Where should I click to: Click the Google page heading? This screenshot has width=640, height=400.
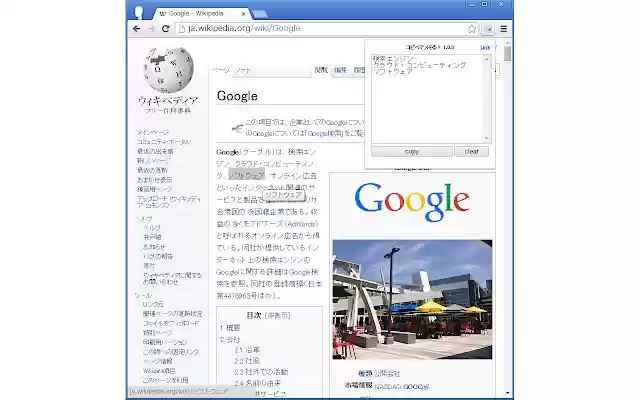click(237, 96)
